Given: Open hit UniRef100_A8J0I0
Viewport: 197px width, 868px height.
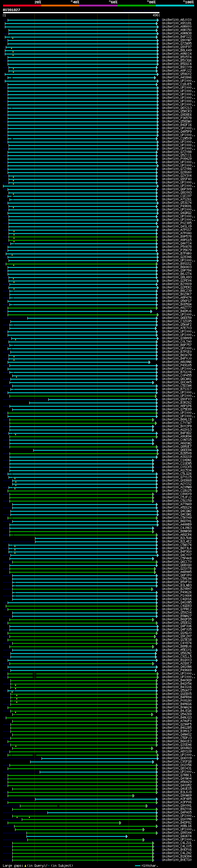Looking at the screenshot, I should pyautogui.click(x=176, y=20).
